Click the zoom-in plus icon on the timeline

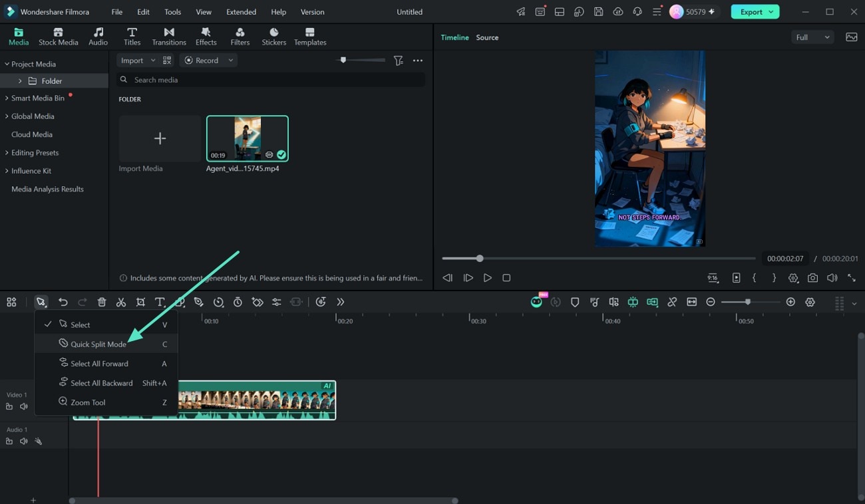coord(790,302)
